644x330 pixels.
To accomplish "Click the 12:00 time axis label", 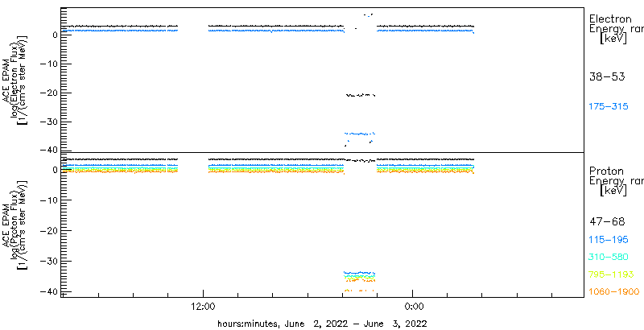I will (x=203, y=307).
